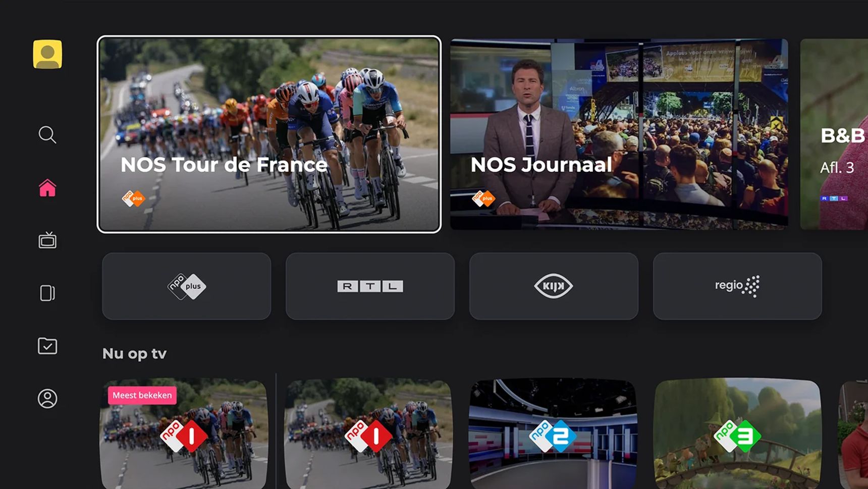Go to Home via pink house icon
The height and width of the screenshot is (489, 868).
[47, 188]
